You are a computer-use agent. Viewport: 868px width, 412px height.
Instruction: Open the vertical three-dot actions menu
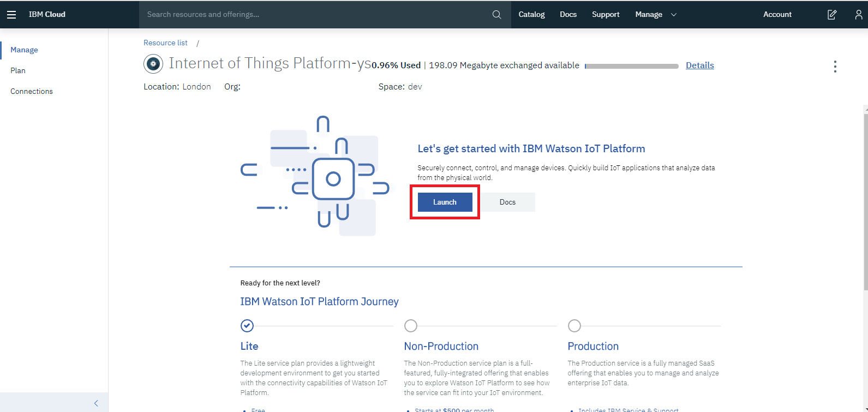pos(835,67)
